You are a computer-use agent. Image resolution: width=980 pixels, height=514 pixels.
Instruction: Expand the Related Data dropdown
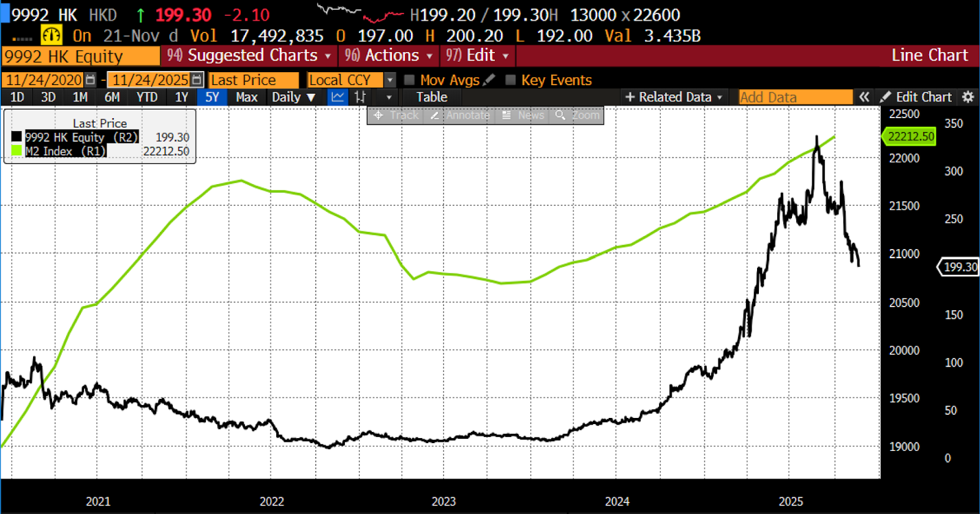click(674, 97)
